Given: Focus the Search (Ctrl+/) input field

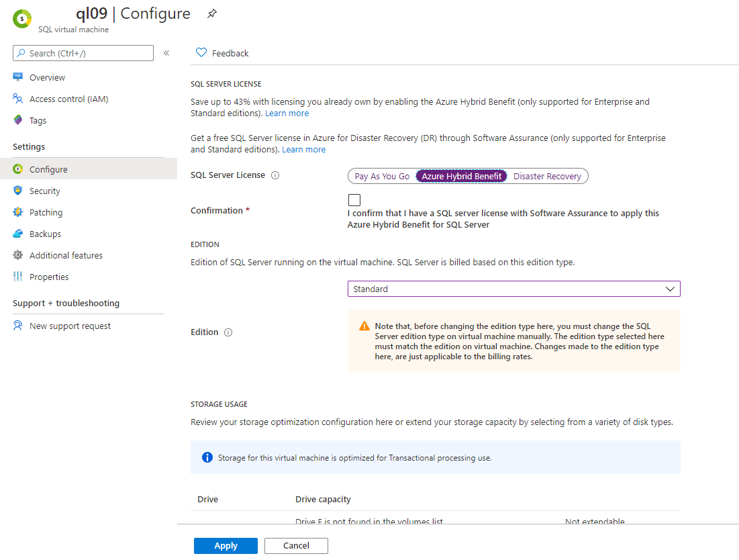Looking at the screenshot, I should pos(83,53).
